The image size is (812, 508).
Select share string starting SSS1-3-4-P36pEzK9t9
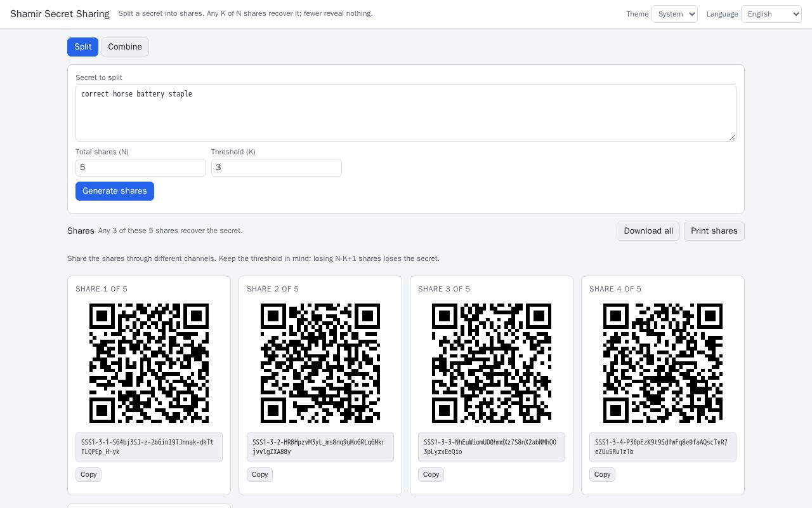coord(663,447)
